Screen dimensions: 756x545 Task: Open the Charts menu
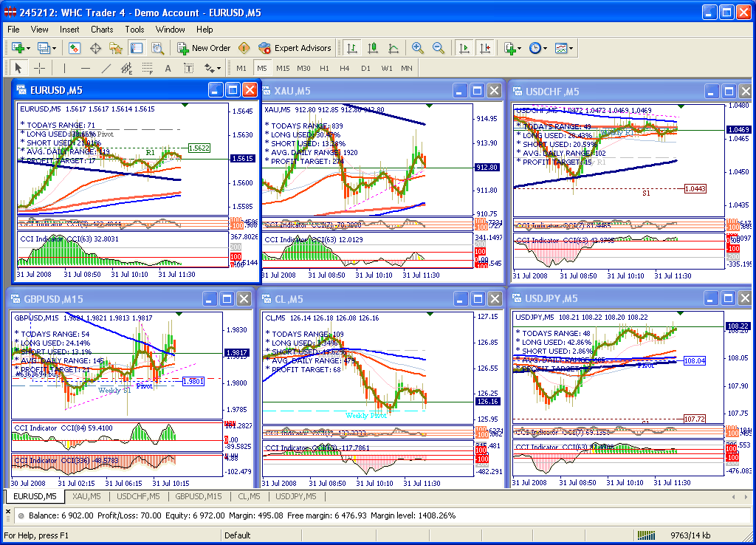[102, 30]
